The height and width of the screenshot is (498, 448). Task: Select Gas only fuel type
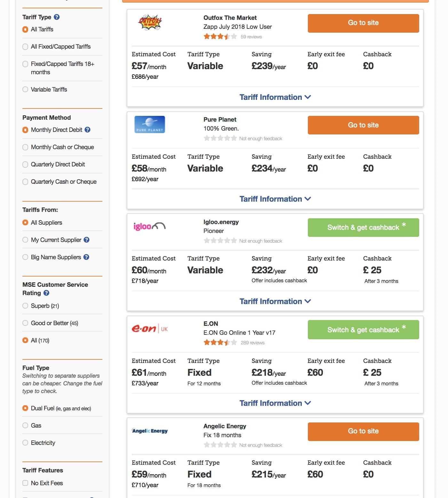(25, 425)
